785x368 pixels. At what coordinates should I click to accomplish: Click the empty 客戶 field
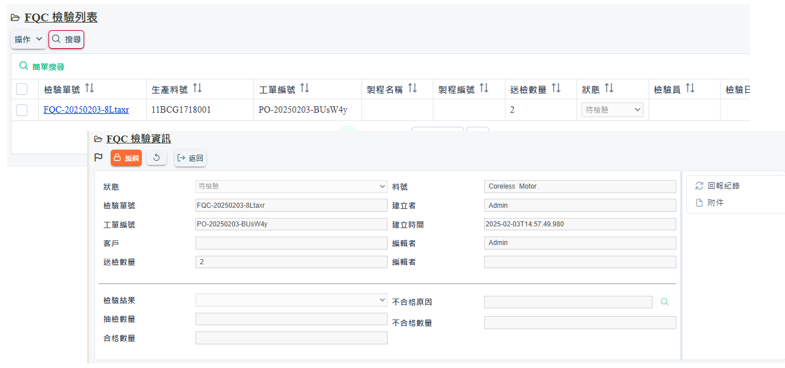tap(291, 243)
